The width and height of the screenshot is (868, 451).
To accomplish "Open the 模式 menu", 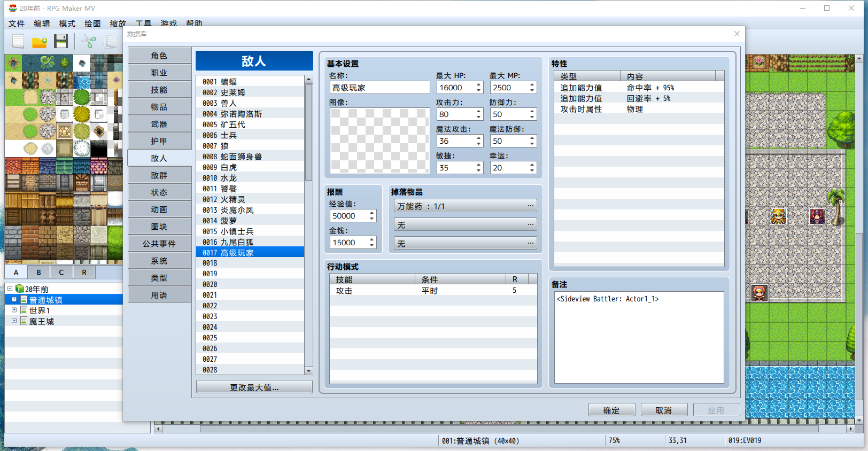I will click(67, 24).
